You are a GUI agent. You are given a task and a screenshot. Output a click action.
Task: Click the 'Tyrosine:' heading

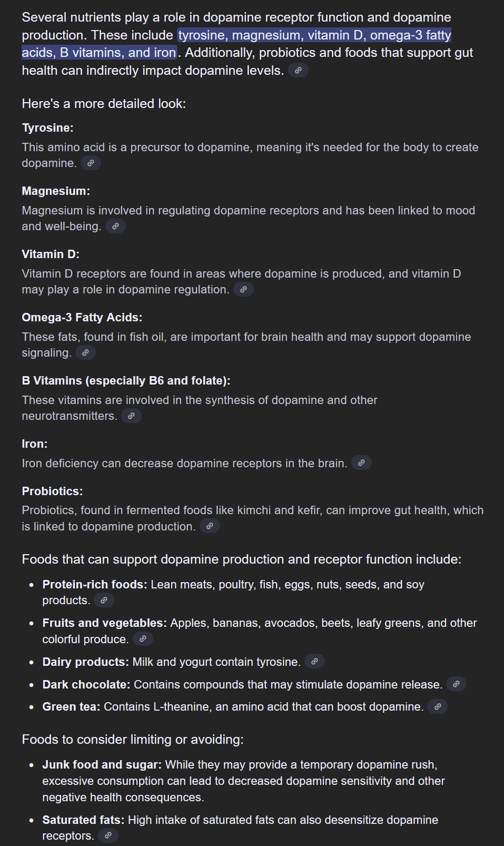[48, 128]
